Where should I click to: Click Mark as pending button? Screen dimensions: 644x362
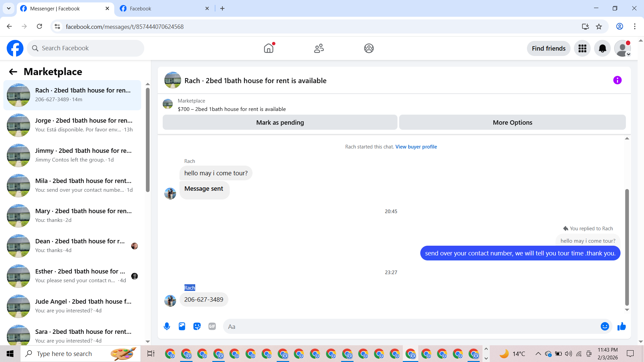coord(280,123)
